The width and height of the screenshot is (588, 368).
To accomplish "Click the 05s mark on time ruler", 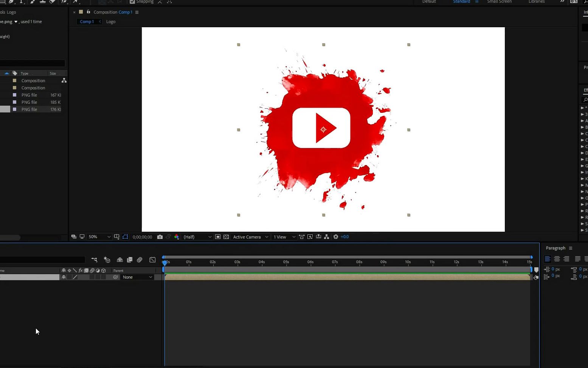I will [x=286, y=262].
